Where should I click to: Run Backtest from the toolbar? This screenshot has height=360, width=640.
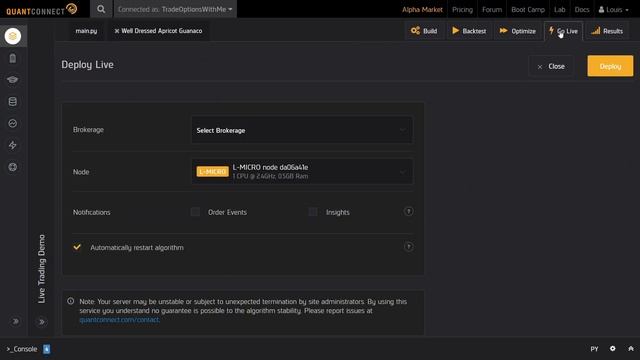point(469,31)
